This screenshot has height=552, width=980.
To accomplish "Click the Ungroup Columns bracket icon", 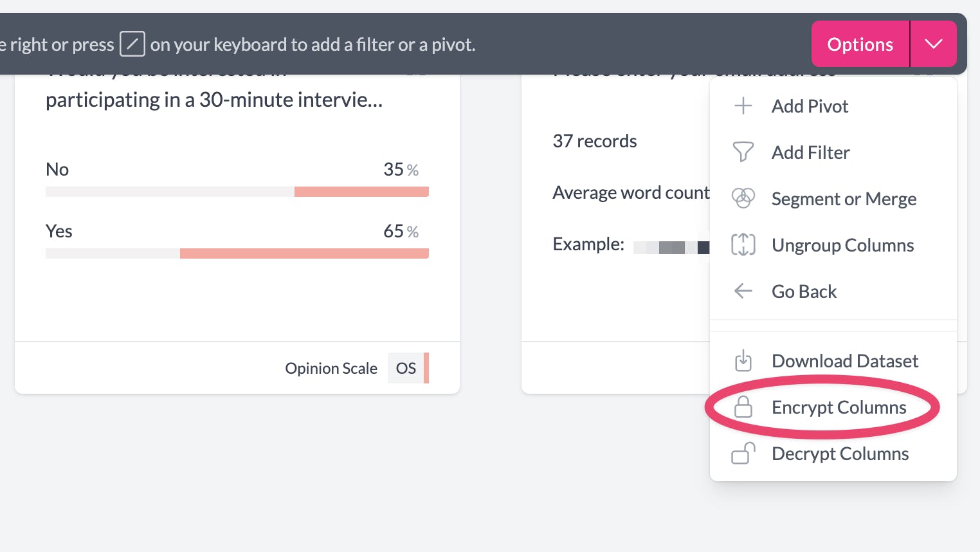I will pyautogui.click(x=743, y=245).
